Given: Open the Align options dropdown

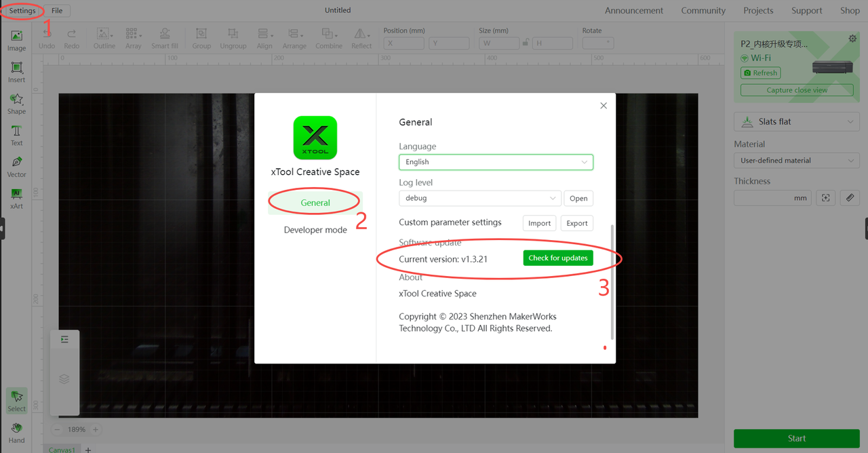Looking at the screenshot, I should 264,38.
